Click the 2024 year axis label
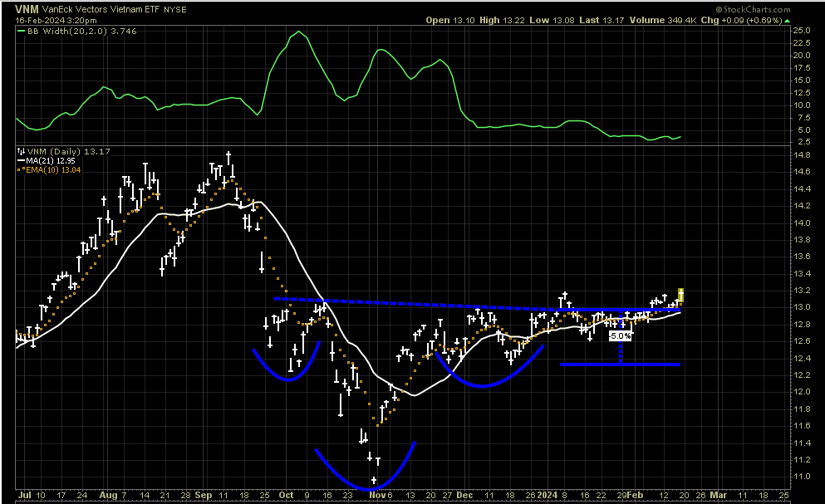 (548, 495)
